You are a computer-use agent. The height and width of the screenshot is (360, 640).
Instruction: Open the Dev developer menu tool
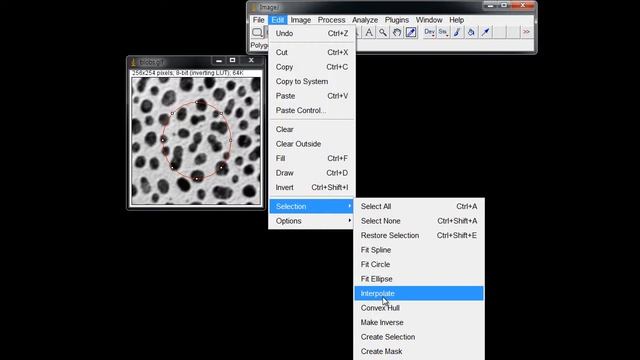pos(429,32)
